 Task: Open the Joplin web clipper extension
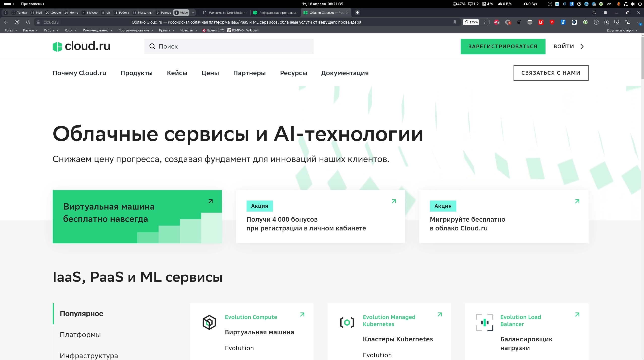(x=563, y=22)
